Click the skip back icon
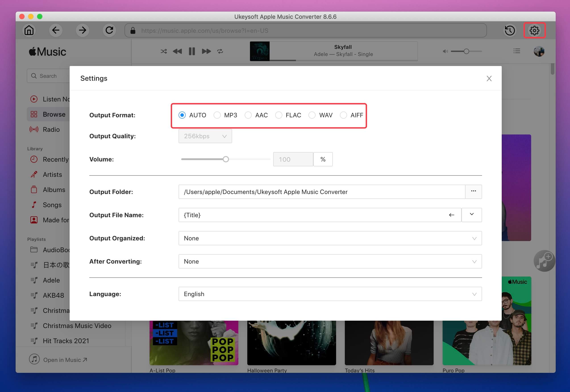 pyautogui.click(x=178, y=51)
